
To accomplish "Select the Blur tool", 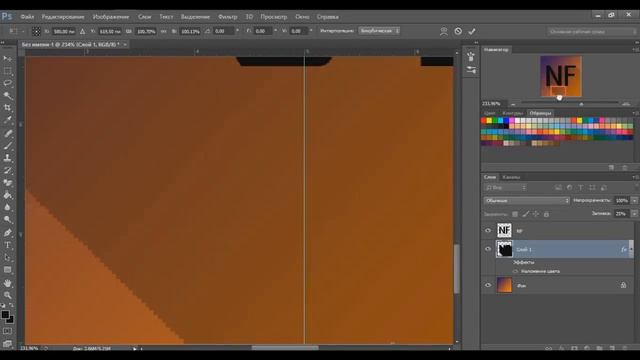I will click(x=7, y=207).
